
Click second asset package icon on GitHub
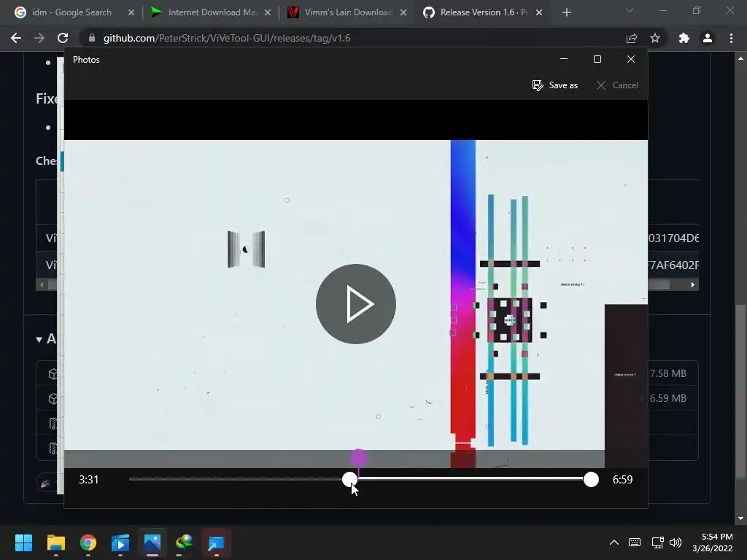[x=53, y=399]
